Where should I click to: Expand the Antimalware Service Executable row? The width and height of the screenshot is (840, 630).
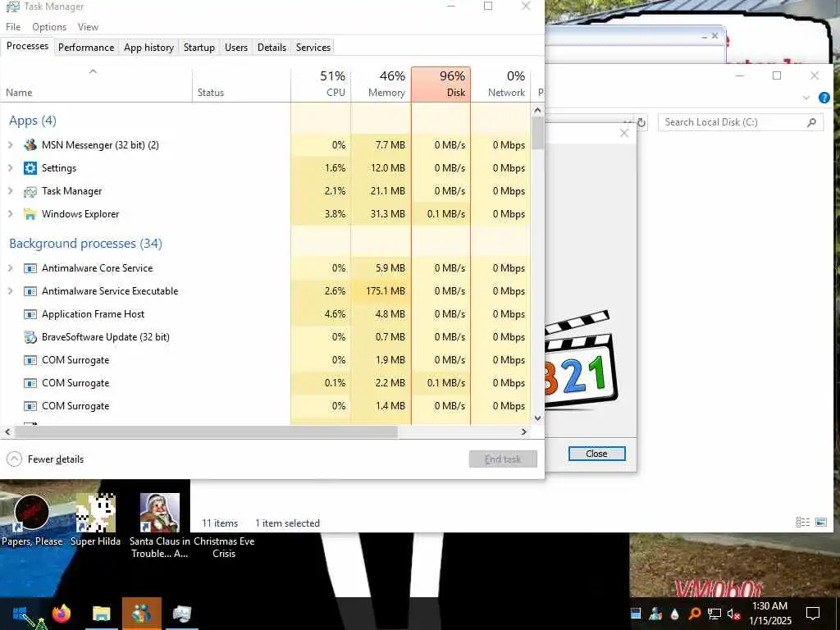click(x=10, y=291)
